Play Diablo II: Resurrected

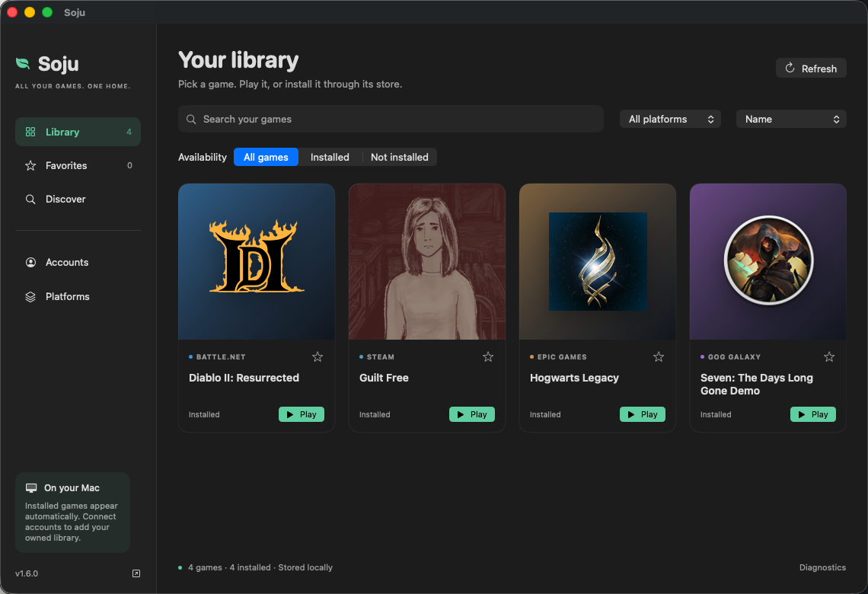302,414
